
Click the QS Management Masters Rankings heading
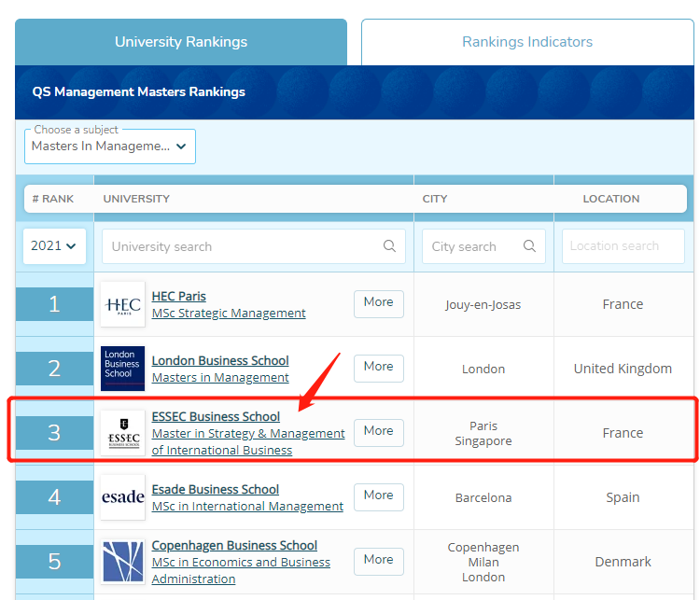[x=138, y=92]
